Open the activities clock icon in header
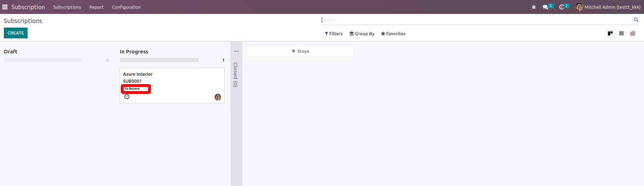644x186 pixels. coord(562,7)
